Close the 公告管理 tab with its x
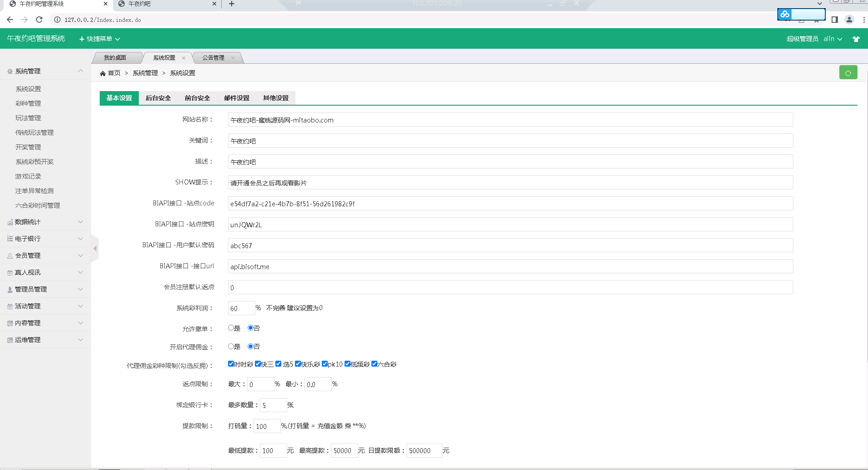Screen dimensions: 868x470 pos(233,58)
